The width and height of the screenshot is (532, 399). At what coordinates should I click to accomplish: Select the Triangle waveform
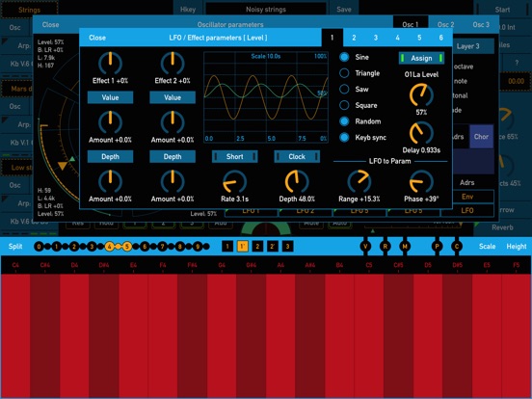tap(344, 73)
